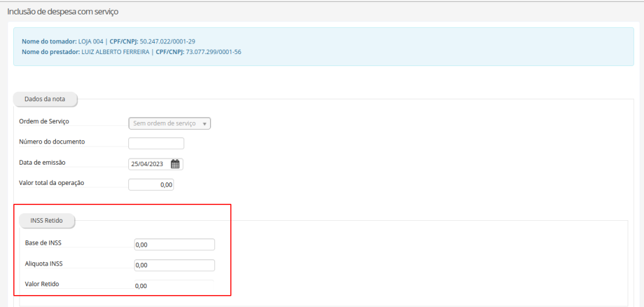Click the prestador name LUIZ ALBERTO FERREIRA

[x=116, y=52]
